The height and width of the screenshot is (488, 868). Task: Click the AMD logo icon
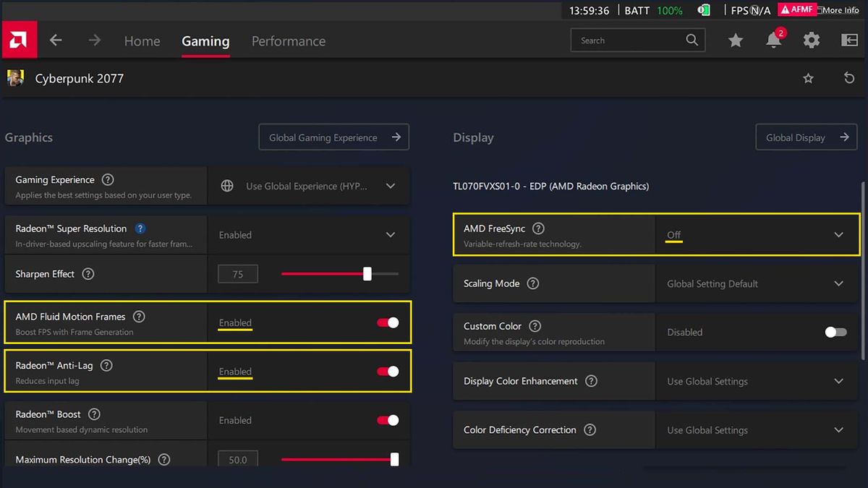19,39
